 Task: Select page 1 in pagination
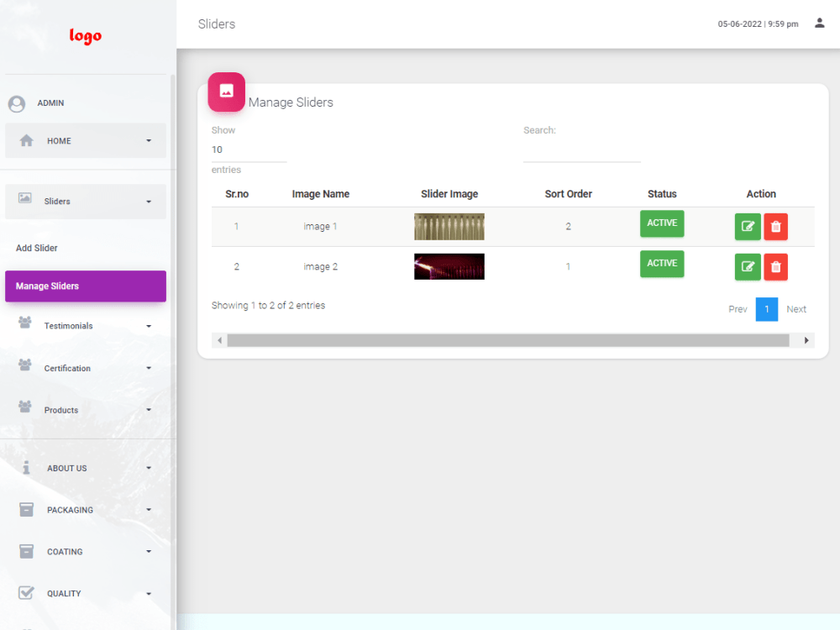coord(767,309)
